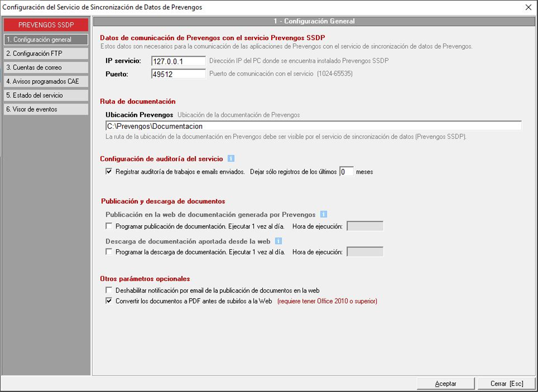
Task: Go to 3. Cuentas de correo
Action: pos(45,68)
